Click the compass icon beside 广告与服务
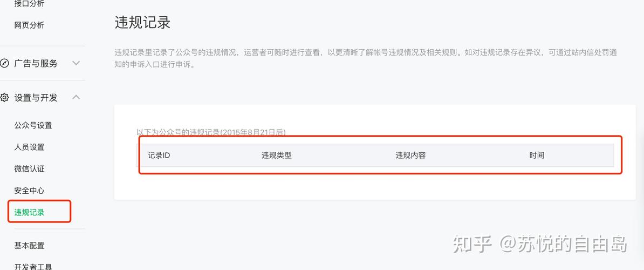The width and height of the screenshot is (644, 270). pyautogui.click(x=4, y=63)
